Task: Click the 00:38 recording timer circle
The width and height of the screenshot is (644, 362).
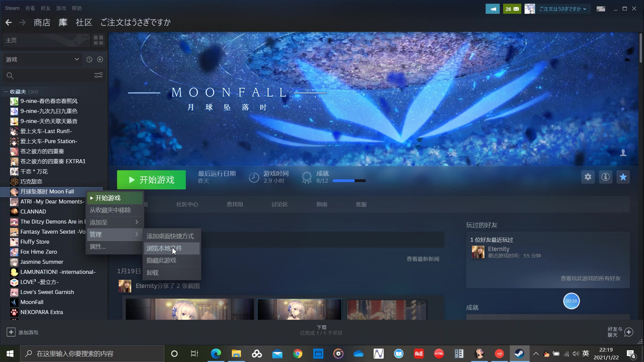Action: point(571,301)
